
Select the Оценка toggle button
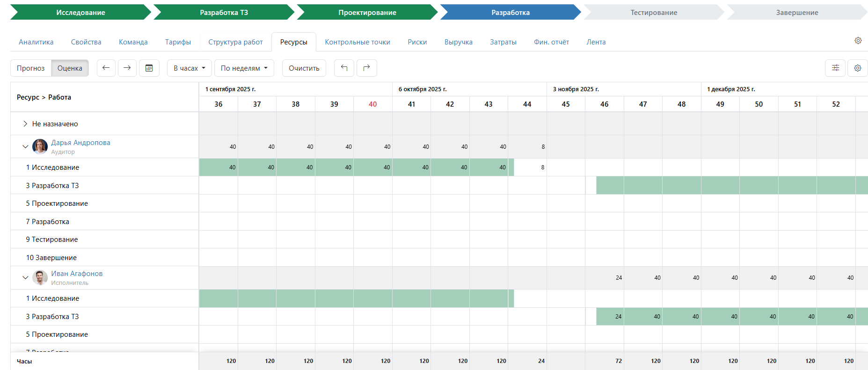[x=70, y=68]
